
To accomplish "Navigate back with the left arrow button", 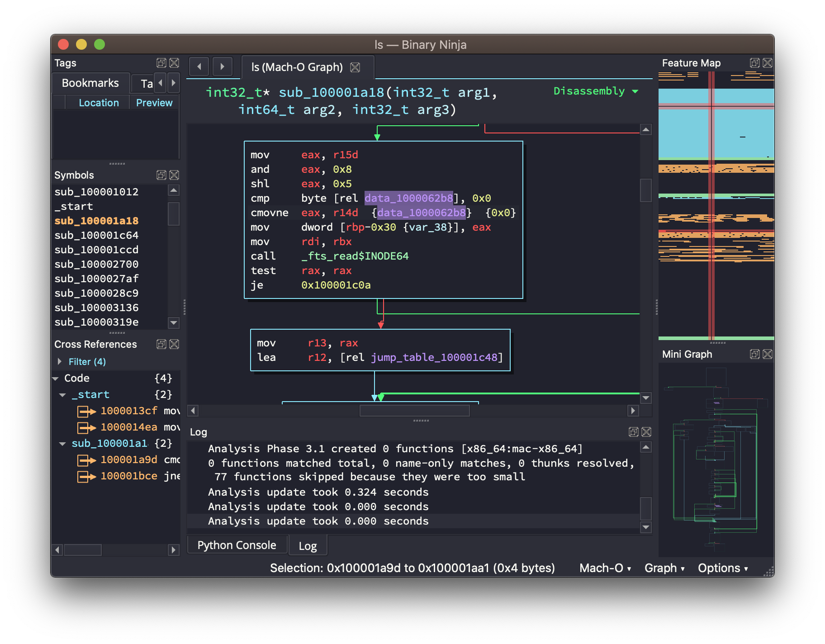I will pos(199,67).
